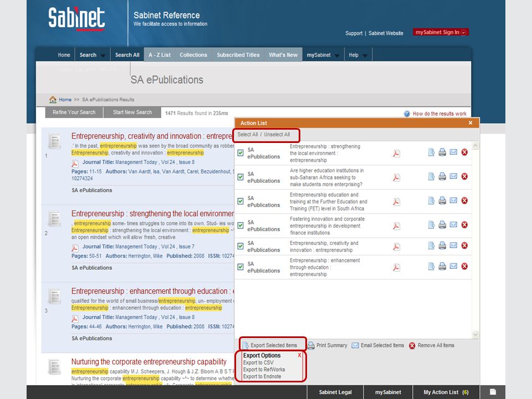Open PDF for 'Further Education and Training' item
Image resolution: width=532 pixels, height=399 pixels.
point(396,202)
